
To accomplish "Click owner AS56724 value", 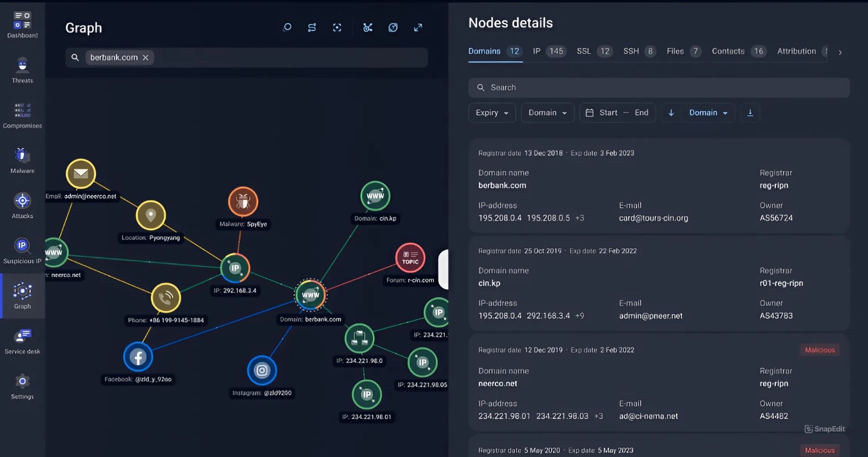I will pos(776,218).
